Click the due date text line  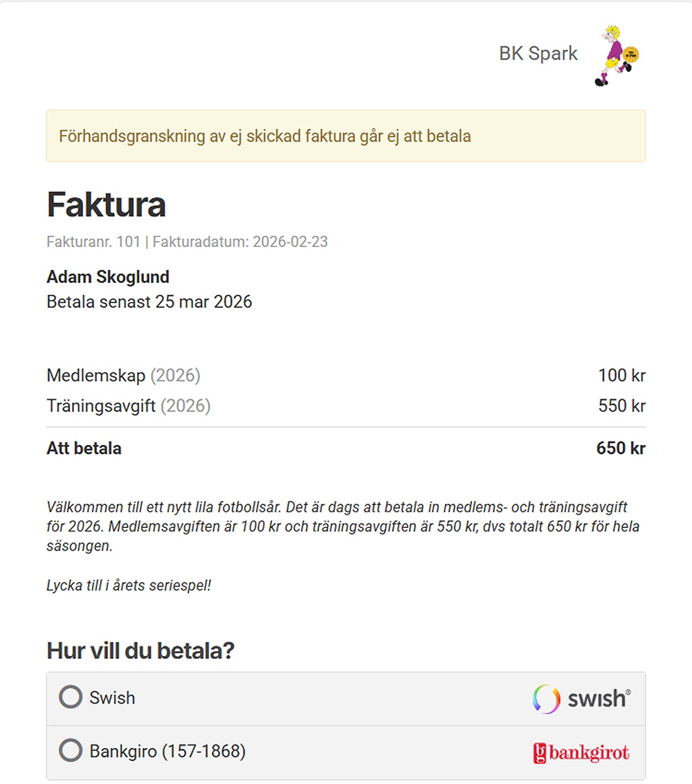[x=149, y=302]
